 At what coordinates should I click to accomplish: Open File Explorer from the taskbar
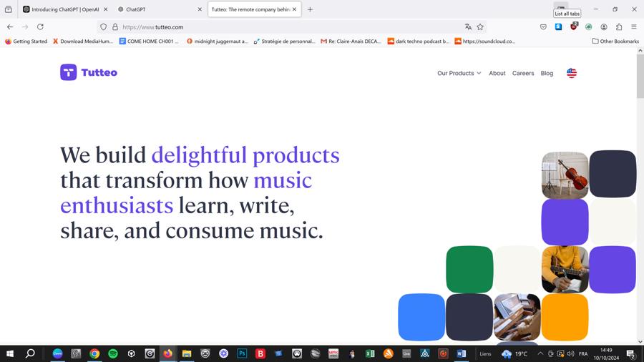[x=187, y=353]
